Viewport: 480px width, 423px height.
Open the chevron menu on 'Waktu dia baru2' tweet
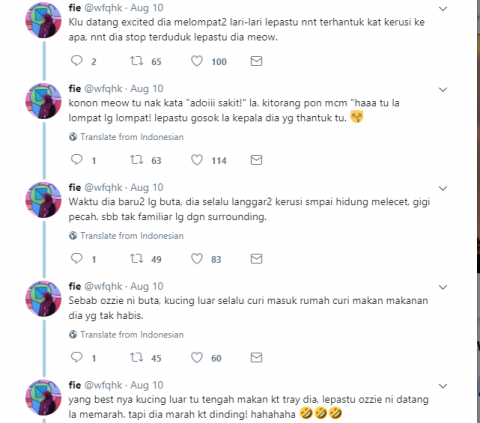point(443,188)
